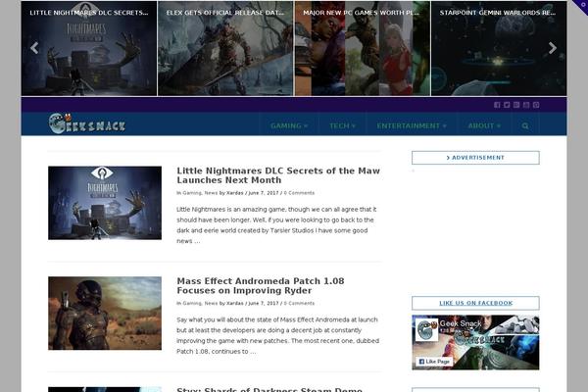Click the Like Page button in Facebook widget
The height and width of the screenshot is (392, 588).
point(434,362)
